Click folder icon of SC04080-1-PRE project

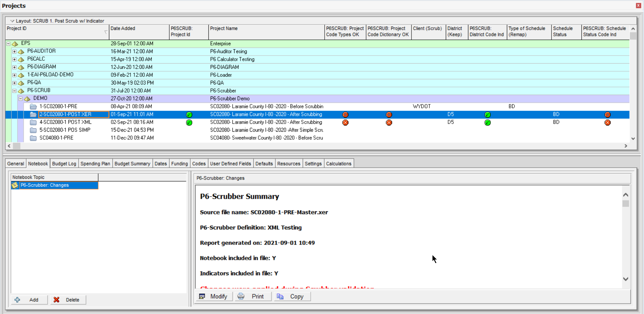click(x=33, y=138)
